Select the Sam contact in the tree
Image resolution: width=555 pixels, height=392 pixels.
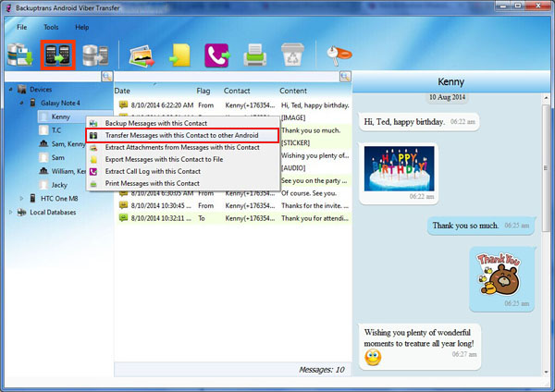click(57, 157)
